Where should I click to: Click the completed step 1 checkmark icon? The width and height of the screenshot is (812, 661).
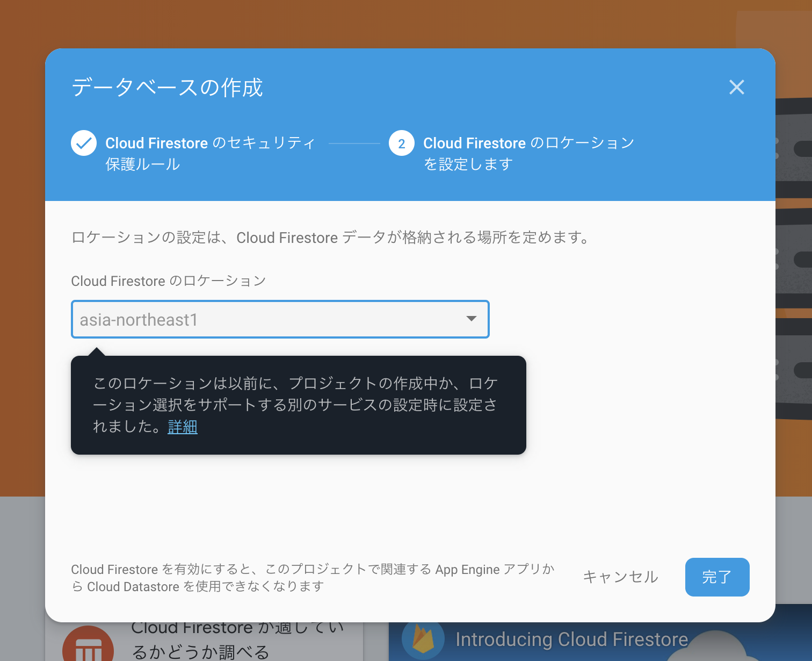tap(84, 143)
